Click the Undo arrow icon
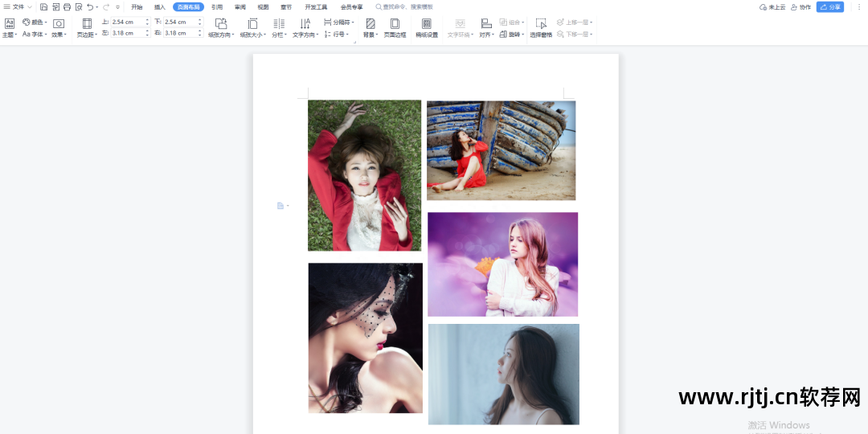 pos(90,7)
